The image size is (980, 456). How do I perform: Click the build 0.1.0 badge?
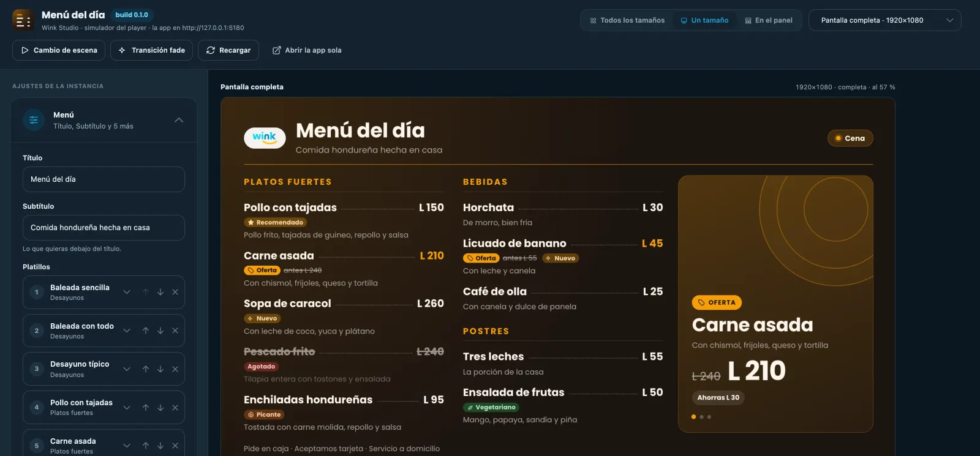pyautogui.click(x=132, y=15)
